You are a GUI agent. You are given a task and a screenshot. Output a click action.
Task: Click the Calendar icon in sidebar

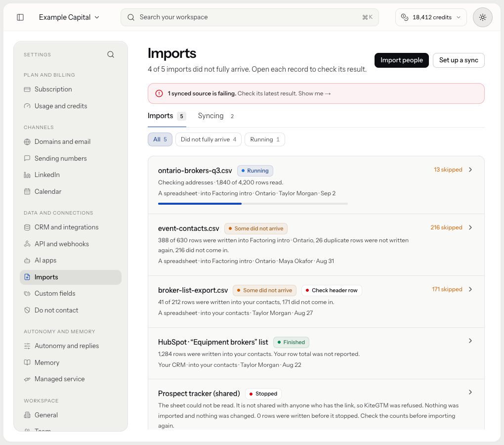tap(27, 192)
